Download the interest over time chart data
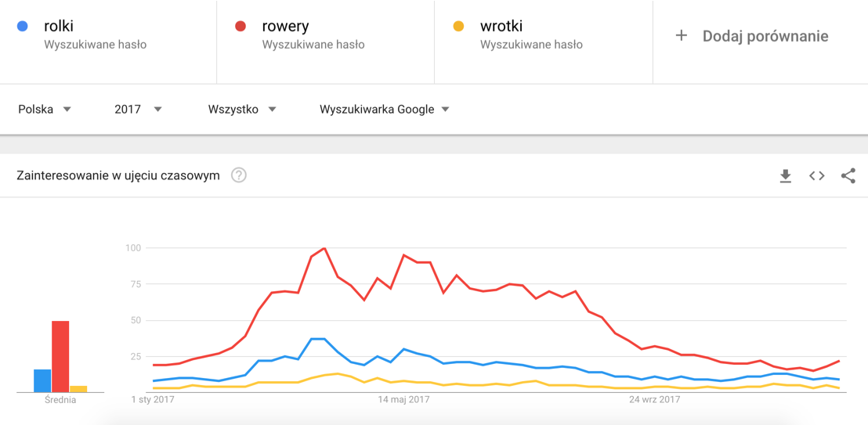The height and width of the screenshot is (425, 868). click(x=786, y=176)
